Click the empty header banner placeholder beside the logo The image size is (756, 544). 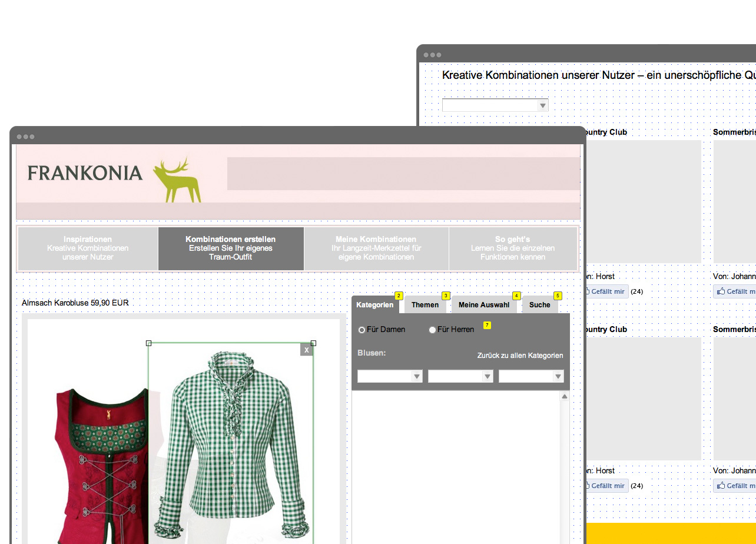pyautogui.click(x=403, y=174)
